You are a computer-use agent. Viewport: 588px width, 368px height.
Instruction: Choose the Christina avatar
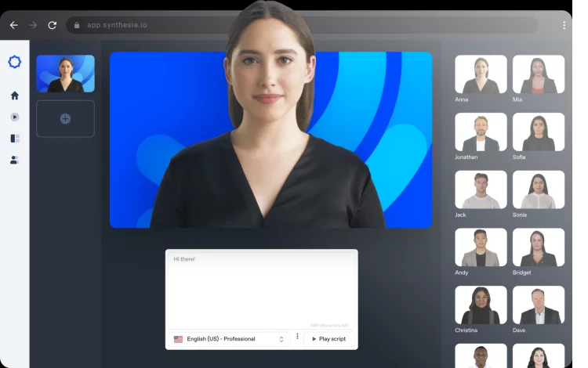(481, 305)
